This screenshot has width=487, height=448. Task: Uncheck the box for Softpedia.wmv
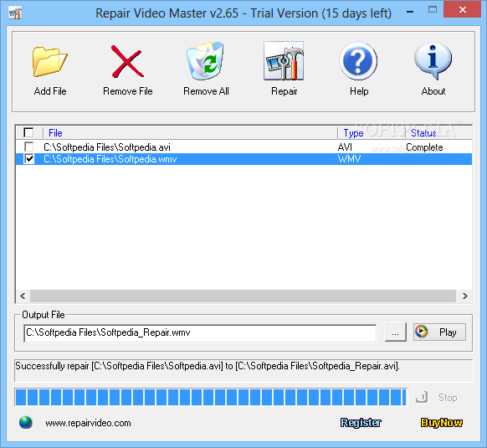[29, 159]
